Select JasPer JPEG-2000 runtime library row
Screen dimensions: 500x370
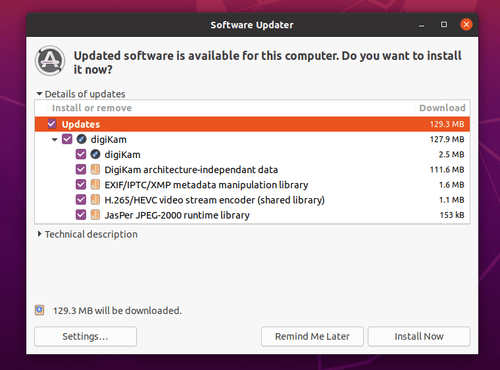click(252, 215)
